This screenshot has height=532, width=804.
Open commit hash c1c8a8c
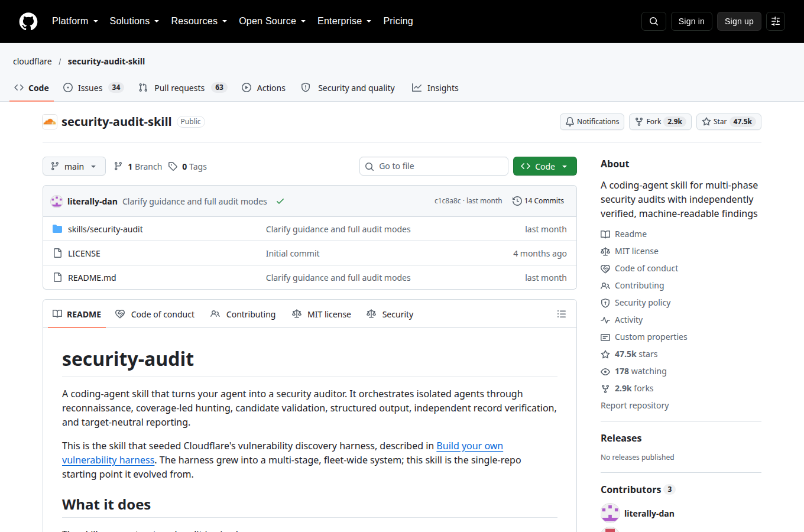click(448, 201)
